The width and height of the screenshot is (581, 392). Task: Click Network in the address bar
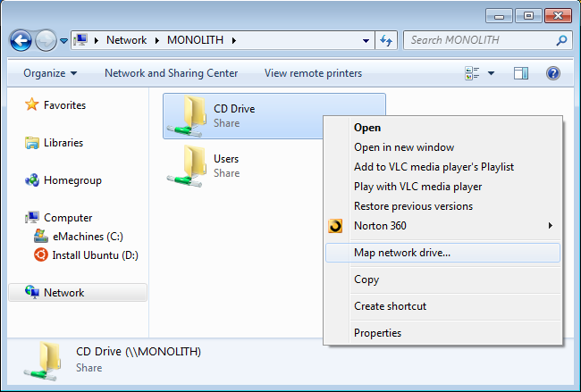coord(126,40)
